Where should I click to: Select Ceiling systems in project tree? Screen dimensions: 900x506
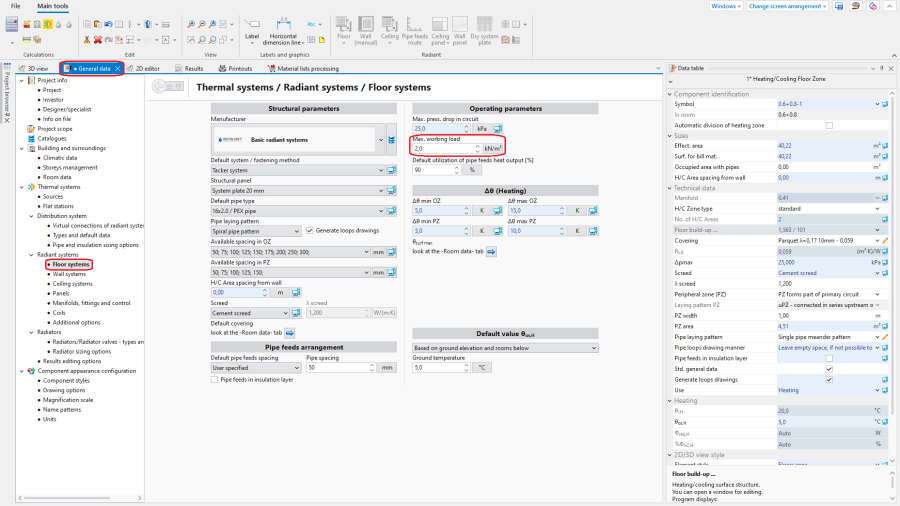[x=72, y=284]
